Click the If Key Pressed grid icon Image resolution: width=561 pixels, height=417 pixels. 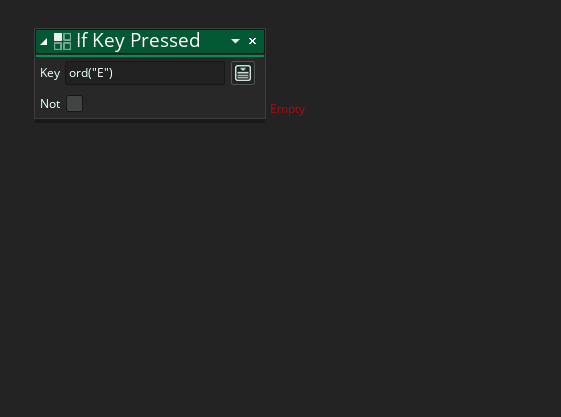62,41
